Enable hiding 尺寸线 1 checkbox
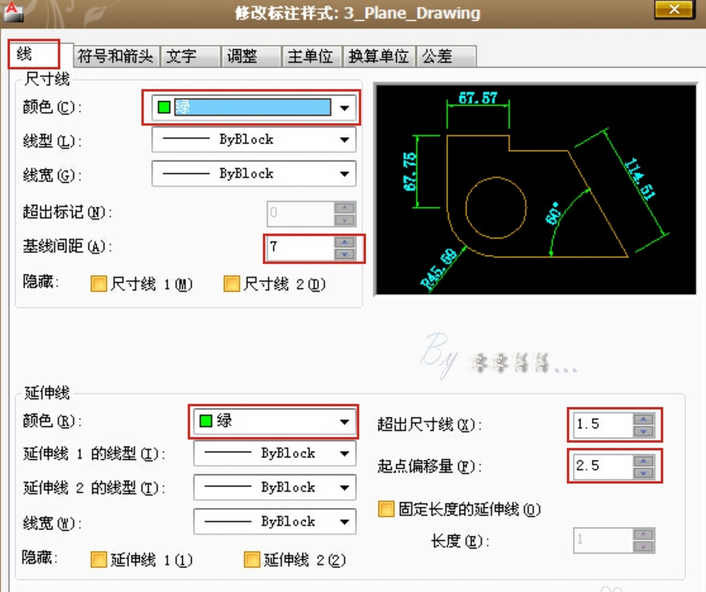The width and height of the screenshot is (706, 592). 99,283
